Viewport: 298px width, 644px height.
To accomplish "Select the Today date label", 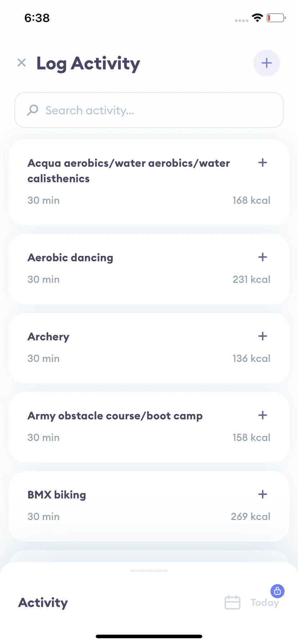I will (265, 603).
